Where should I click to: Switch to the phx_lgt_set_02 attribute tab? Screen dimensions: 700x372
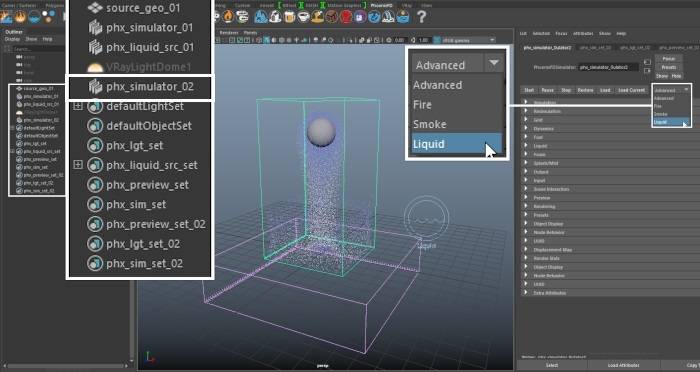[x=635, y=47]
